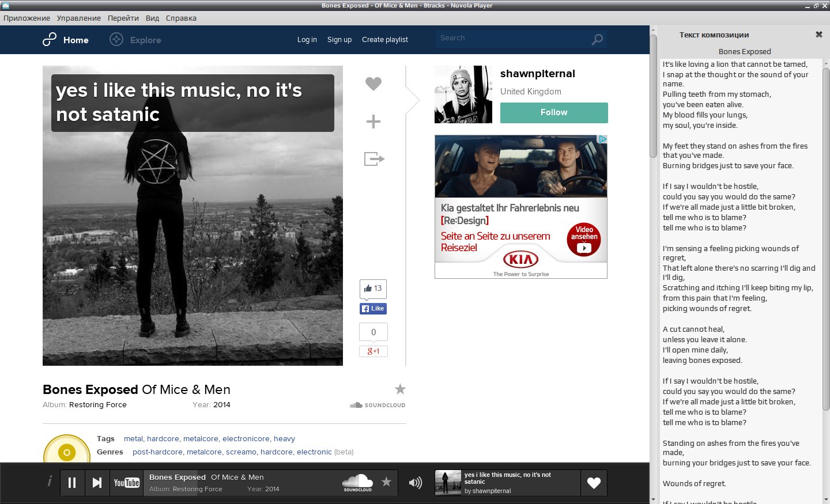
Task: Click the Create playlist link
Action: (x=385, y=40)
